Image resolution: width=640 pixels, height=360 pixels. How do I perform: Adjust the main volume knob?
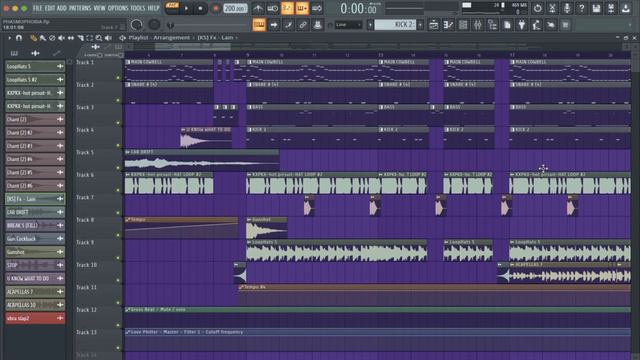tap(137, 25)
